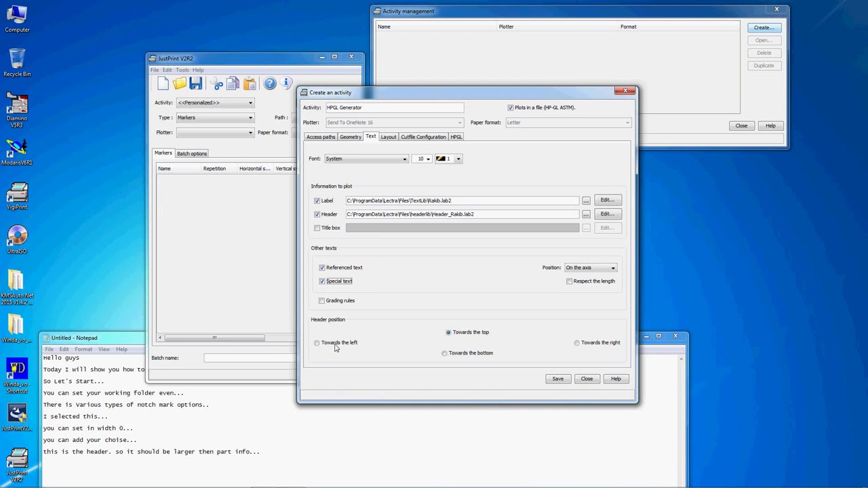Select the VigiPrint desktop shortcut
The width and height of the screenshot is (868, 488).
click(x=17, y=197)
